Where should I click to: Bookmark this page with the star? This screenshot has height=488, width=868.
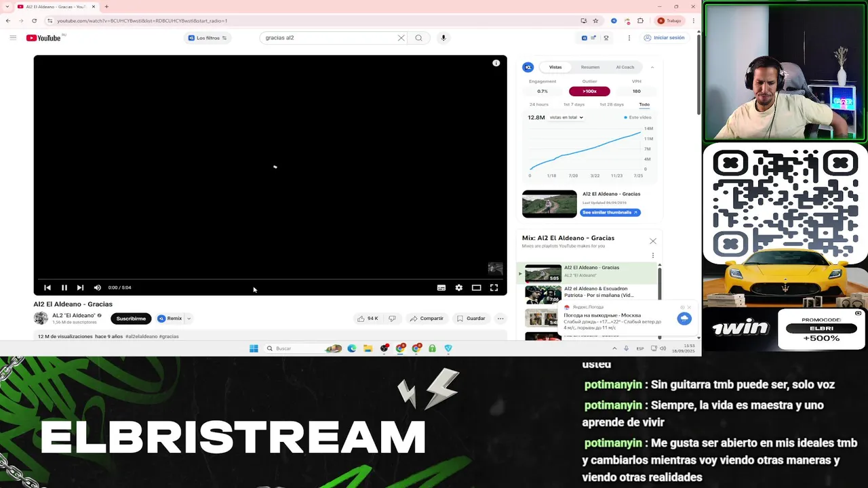tap(595, 21)
